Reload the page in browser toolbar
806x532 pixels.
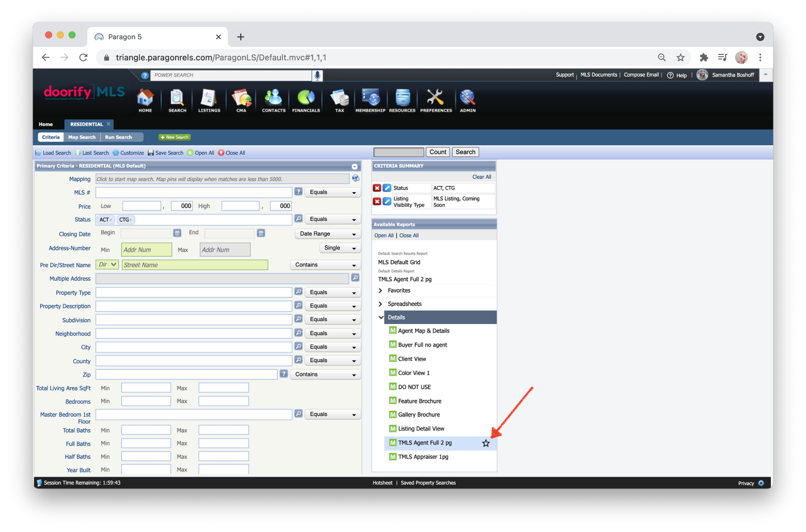coord(83,58)
